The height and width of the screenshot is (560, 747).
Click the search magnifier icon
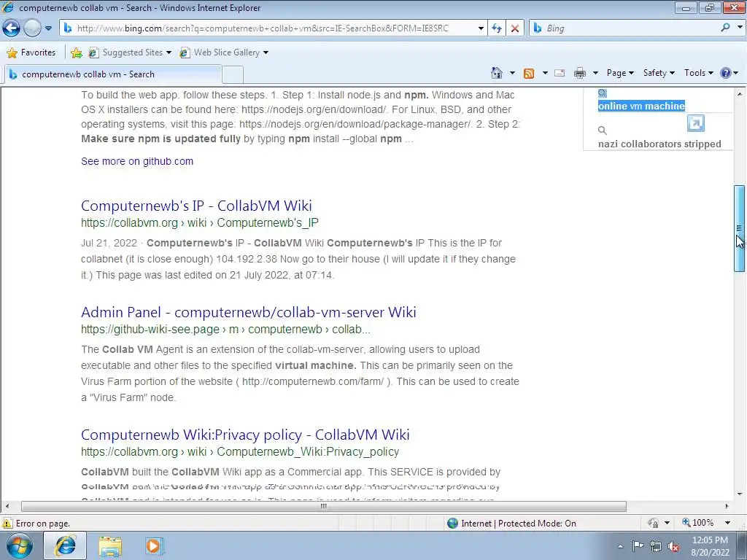coord(725,28)
